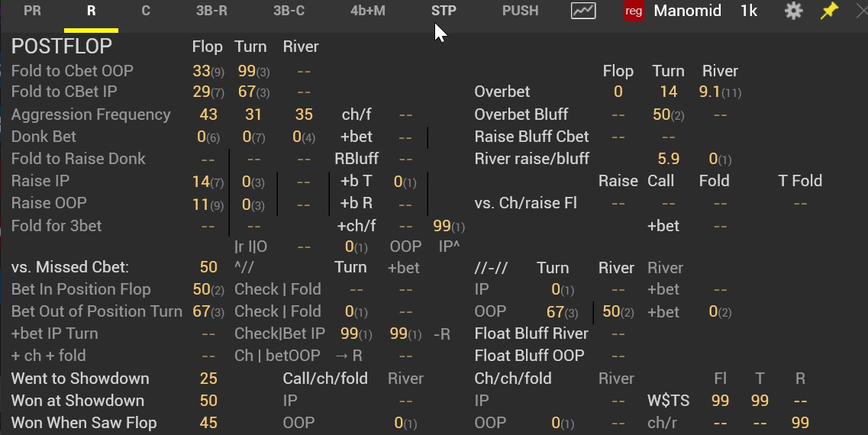Click the active R tab
This screenshot has width=868, height=435.
pos(92,12)
